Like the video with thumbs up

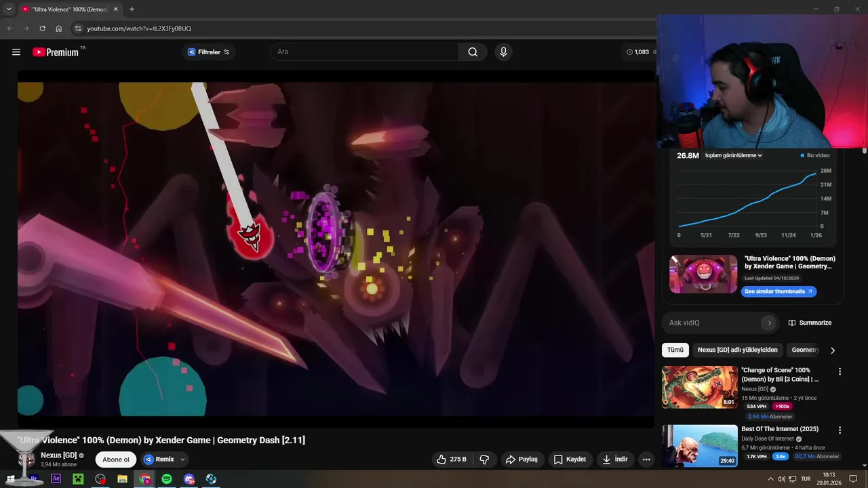click(452, 460)
